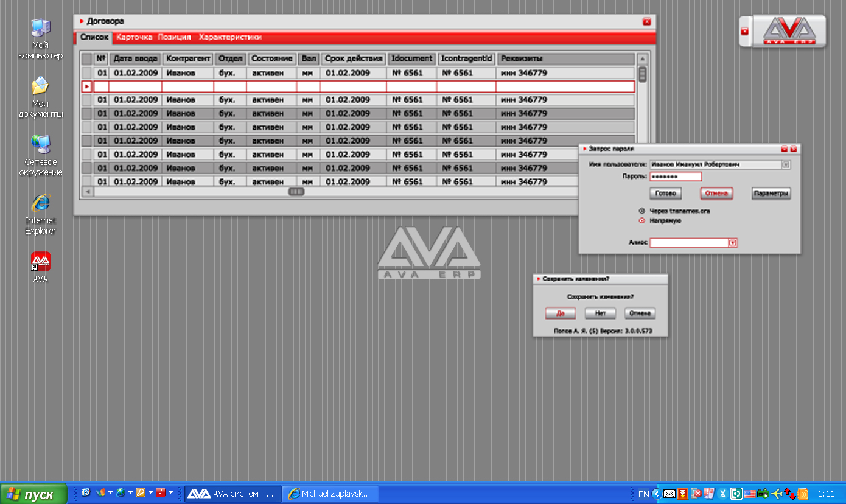The image size is (846, 504).
Task: Launch the MSN butterfly quick launch icon
Action: point(100,493)
